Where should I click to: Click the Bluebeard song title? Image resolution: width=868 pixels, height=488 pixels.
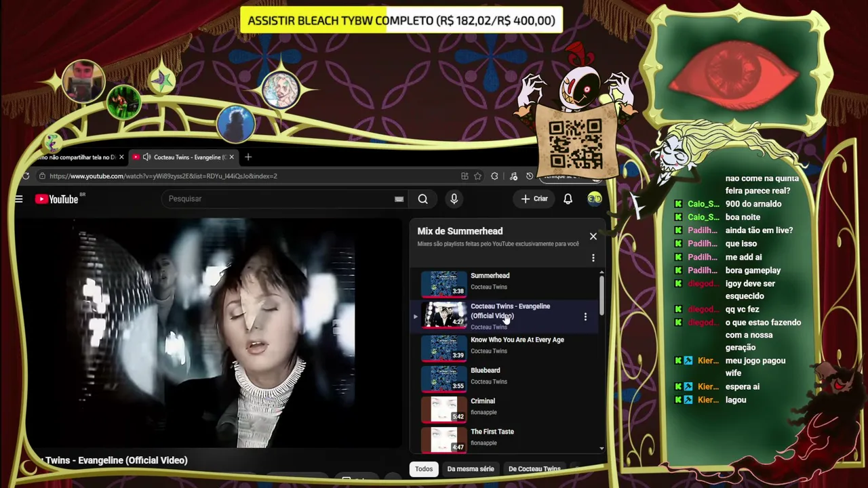click(485, 371)
